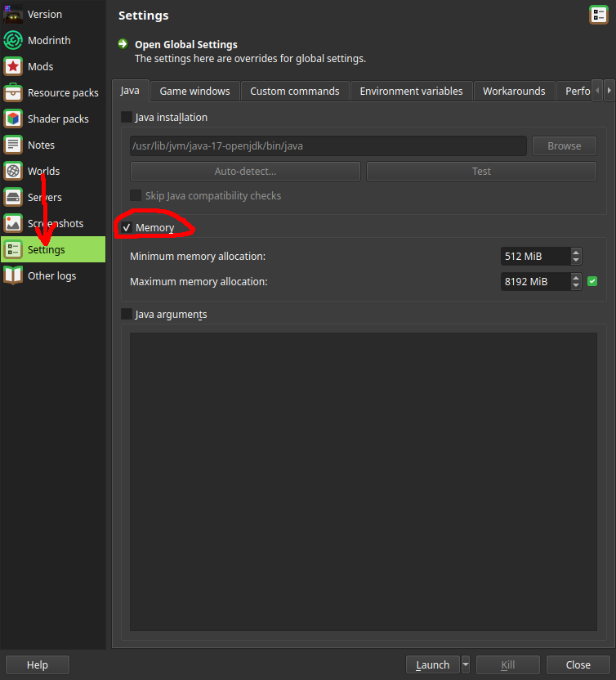Switch to the Environment variables tab
616x680 pixels.
[411, 91]
